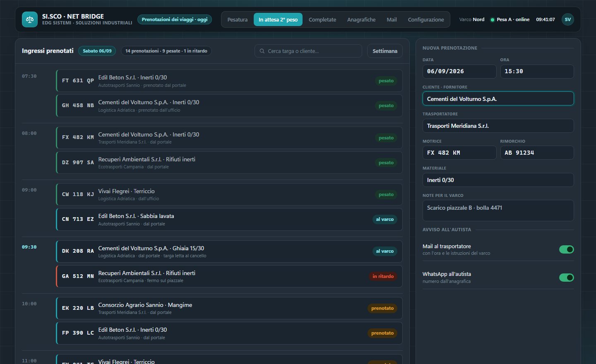Click the 09:30 time slot label
596x364 pixels.
point(29,247)
